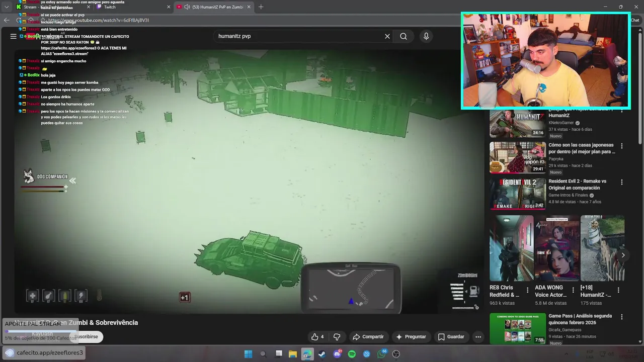Open the [+18] HumanitZ short

pos(602,248)
